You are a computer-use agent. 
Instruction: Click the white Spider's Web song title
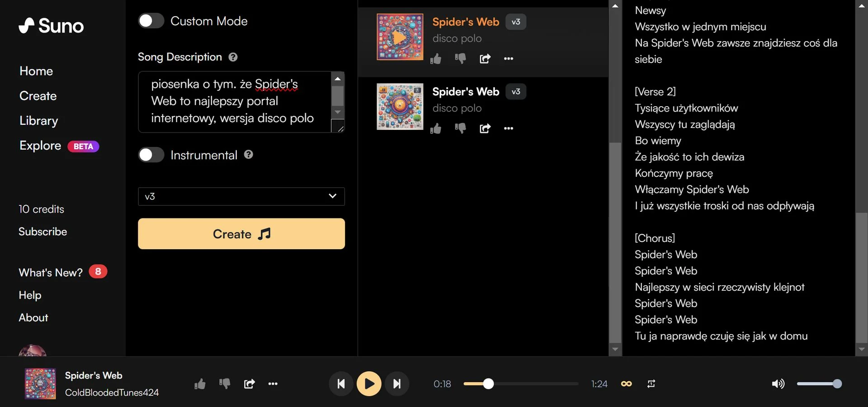466,91
